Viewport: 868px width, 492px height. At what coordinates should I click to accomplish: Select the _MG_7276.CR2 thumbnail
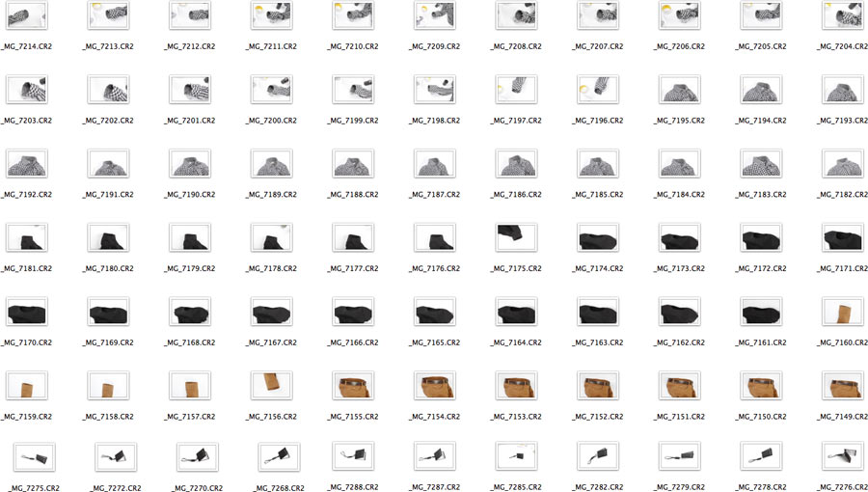coord(842,457)
